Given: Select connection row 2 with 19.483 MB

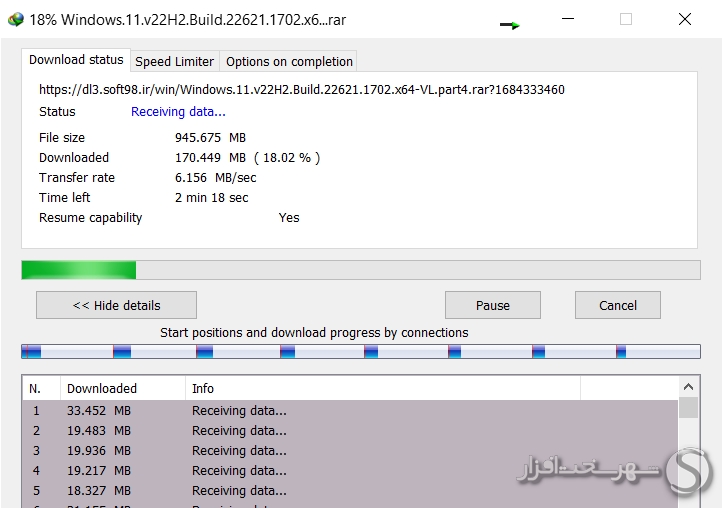Looking at the screenshot, I should coord(350,431).
